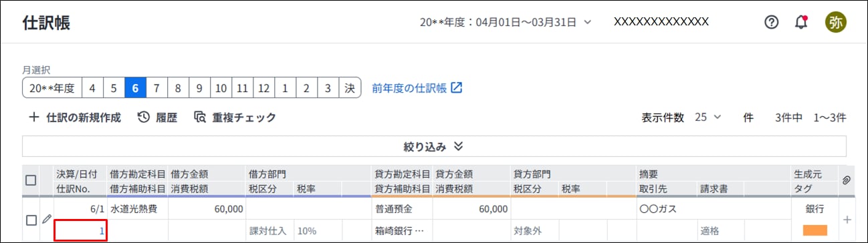Check the 水道光熱費 journal row checkbox
868x243 pixels.
coord(31,220)
